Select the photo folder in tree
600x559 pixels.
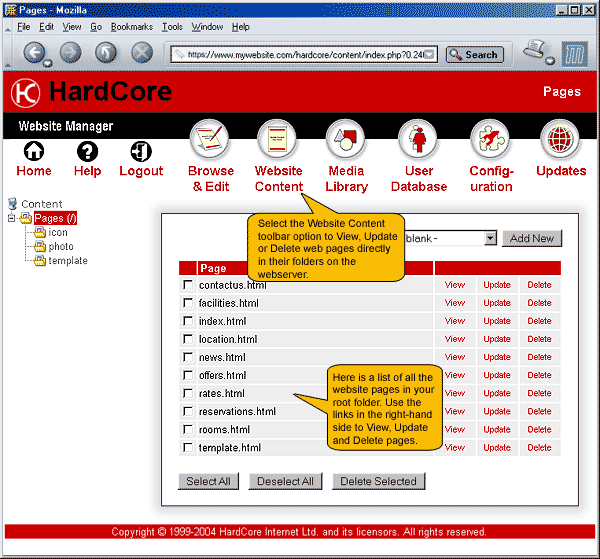click(x=61, y=246)
